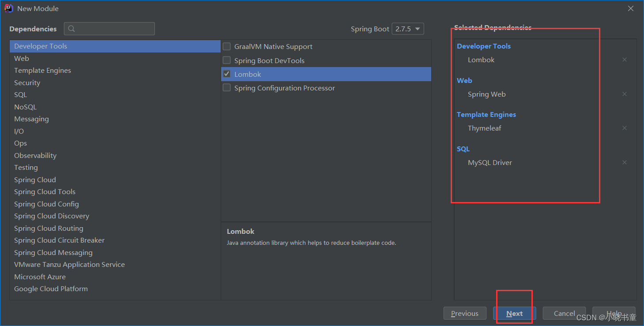Screen dimensions: 644x326
Task: Select Spring Cloud Routing category
Action: click(x=115, y=228)
